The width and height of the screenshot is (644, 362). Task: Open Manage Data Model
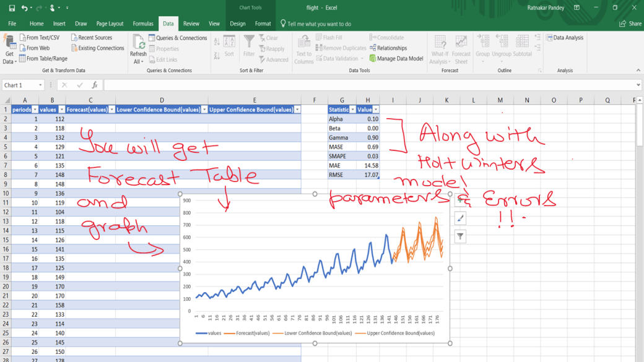point(396,59)
